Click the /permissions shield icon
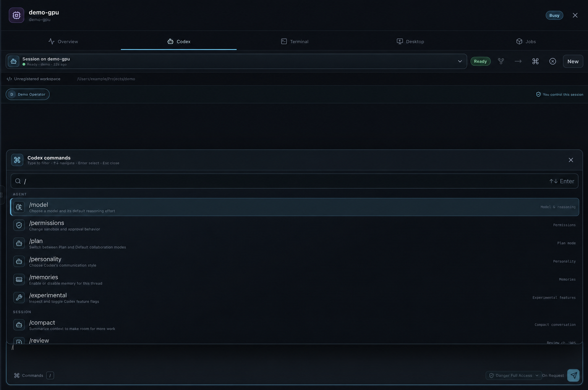The width and height of the screenshot is (588, 390). pyautogui.click(x=19, y=225)
